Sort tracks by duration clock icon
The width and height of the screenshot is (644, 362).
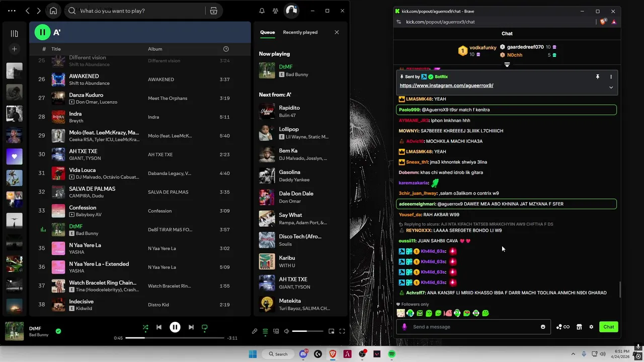click(226, 49)
